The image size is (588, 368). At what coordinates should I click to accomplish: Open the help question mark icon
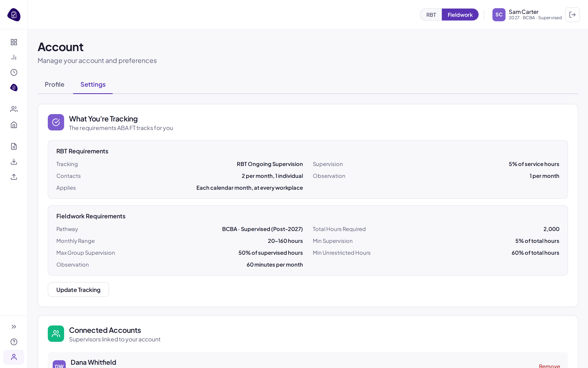point(14,342)
